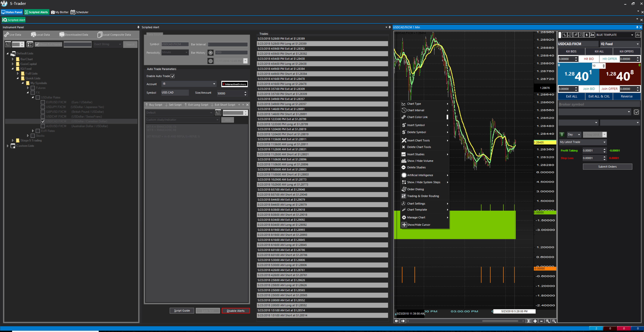
Task: Click the list view icon beside Show Full Names
Action: (30, 44)
